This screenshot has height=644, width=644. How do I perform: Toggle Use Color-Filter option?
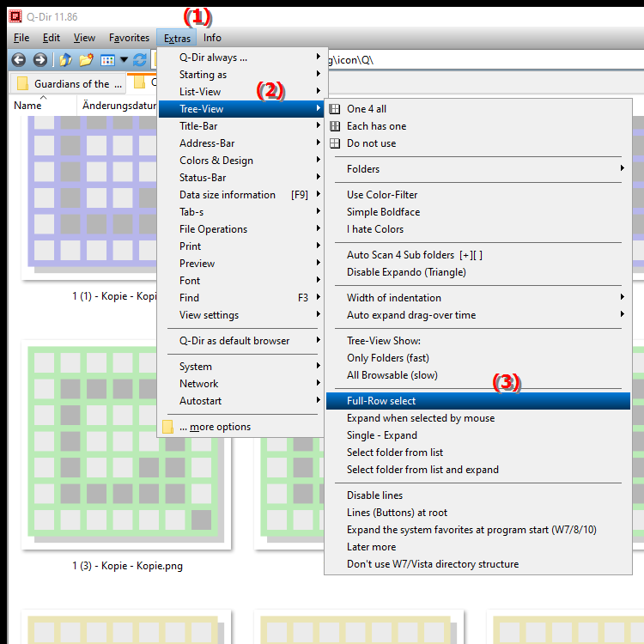click(x=382, y=195)
